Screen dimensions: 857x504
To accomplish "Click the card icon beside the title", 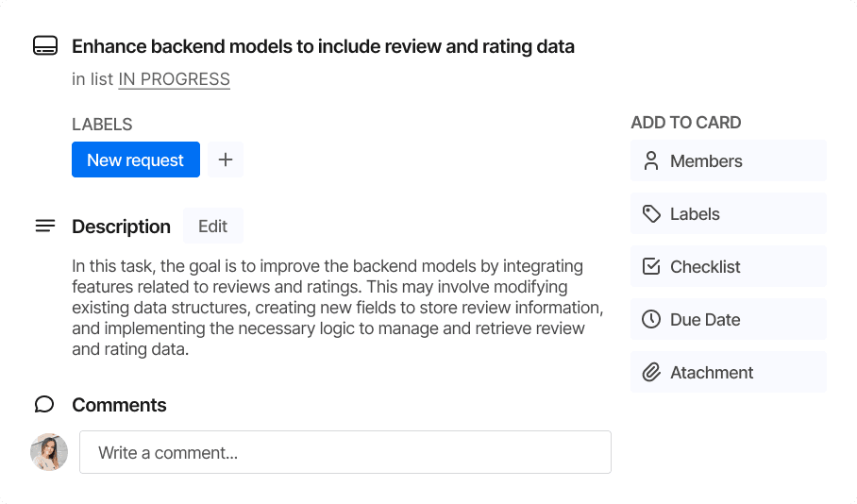I will tap(44, 46).
